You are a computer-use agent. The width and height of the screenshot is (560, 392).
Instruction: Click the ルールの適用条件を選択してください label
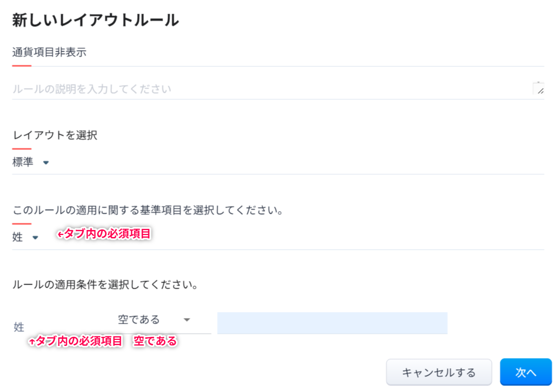click(x=105, y=285)
